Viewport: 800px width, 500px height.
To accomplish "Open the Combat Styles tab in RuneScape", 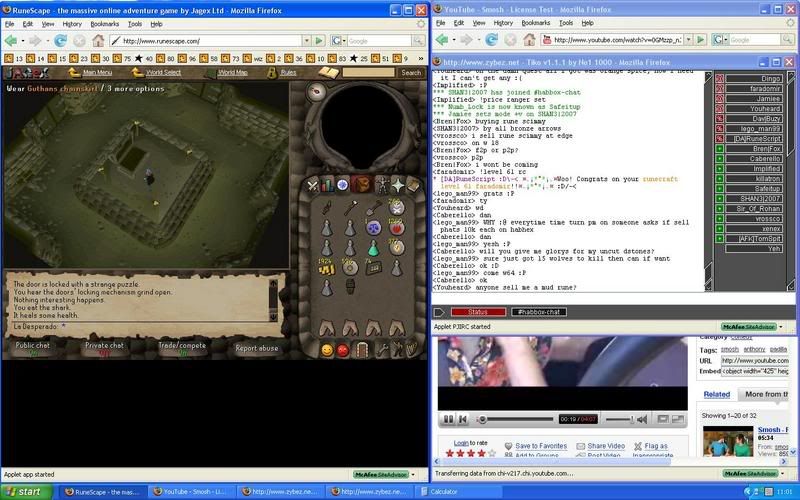I will coord(313,185).
